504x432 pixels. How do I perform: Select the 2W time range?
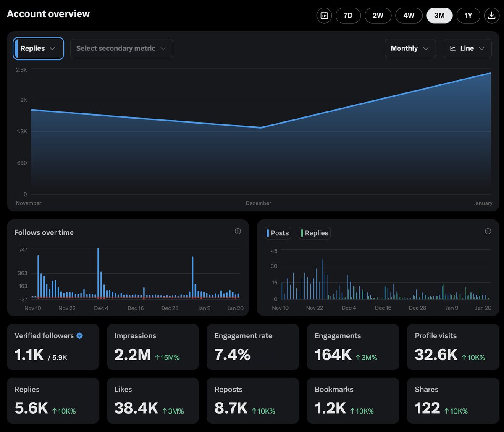pos(378,16)
